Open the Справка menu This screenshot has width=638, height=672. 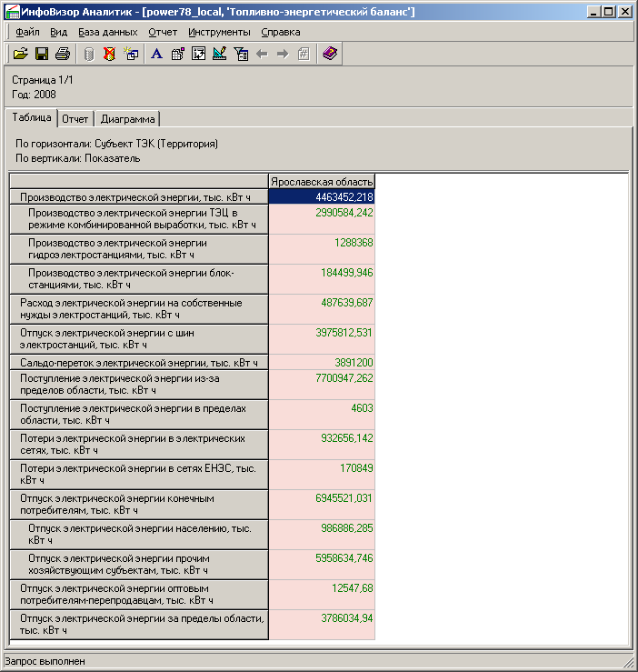click(x=281, y=32)
